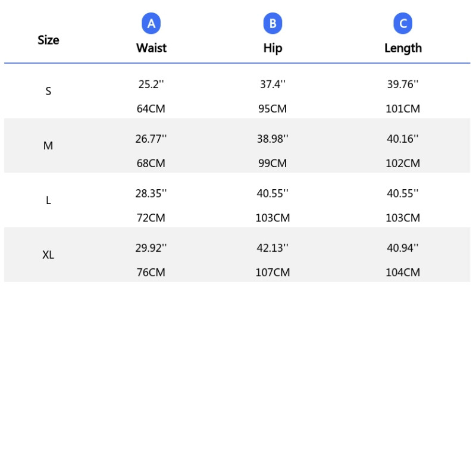The height and width of the screenshot is (476, 476).
Task: Click the 38.98'' hip value
Action: coord(273,139)
